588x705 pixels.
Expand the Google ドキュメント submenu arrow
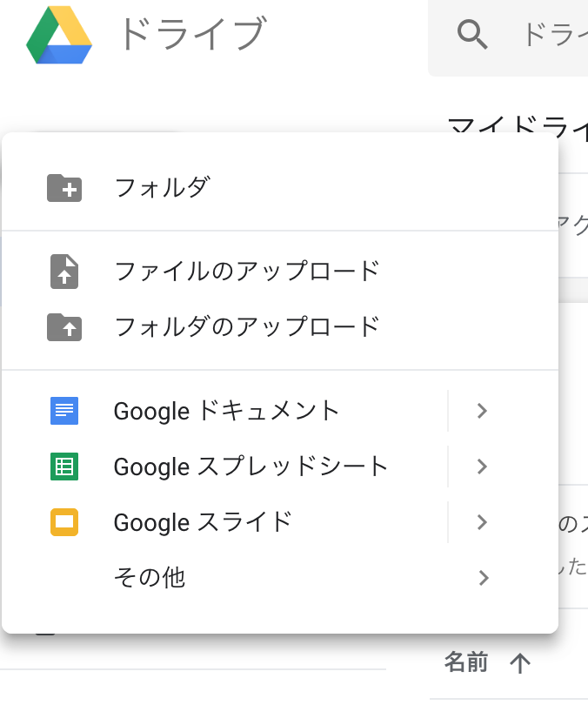pos(484,411)
